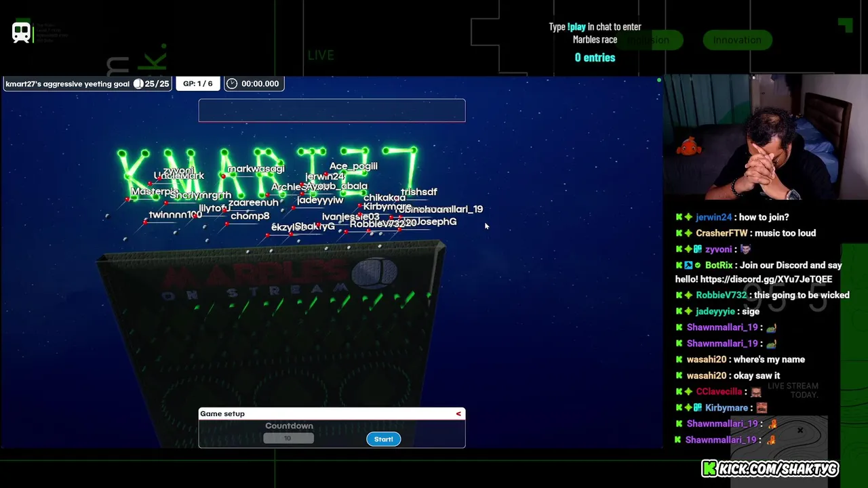Click the chomp8 marble name tag
Viewport: 868px width, 488px height.
pos(250,216)
